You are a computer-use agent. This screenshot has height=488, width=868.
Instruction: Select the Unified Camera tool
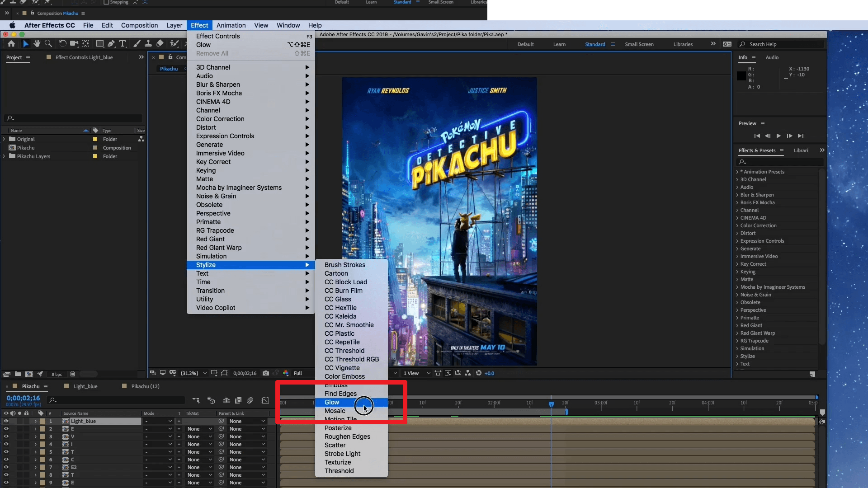[74, 44]
